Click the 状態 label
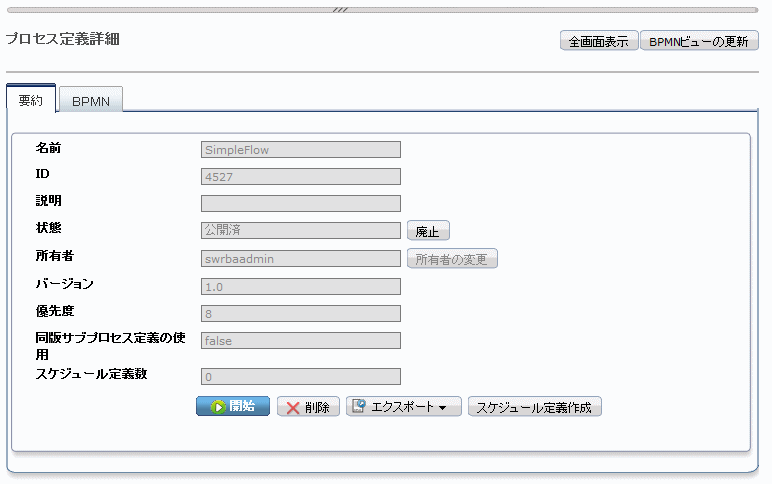 (x=48, y=227)
